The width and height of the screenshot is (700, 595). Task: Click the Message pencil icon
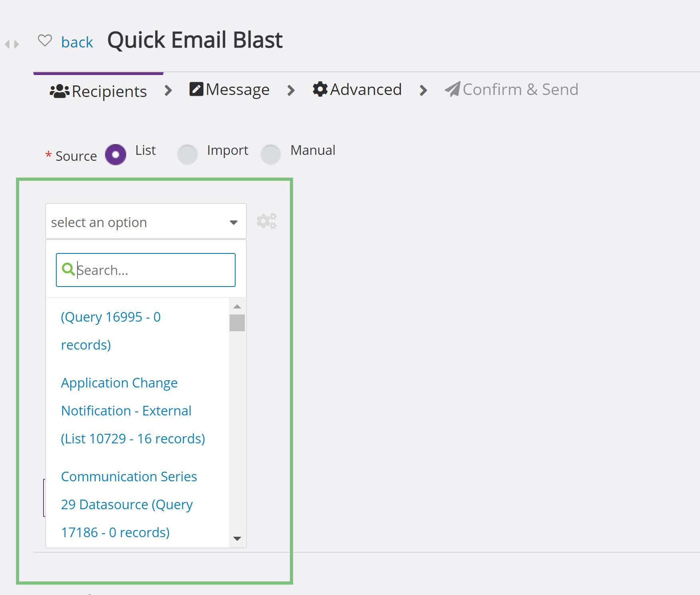tap(196, 89)
